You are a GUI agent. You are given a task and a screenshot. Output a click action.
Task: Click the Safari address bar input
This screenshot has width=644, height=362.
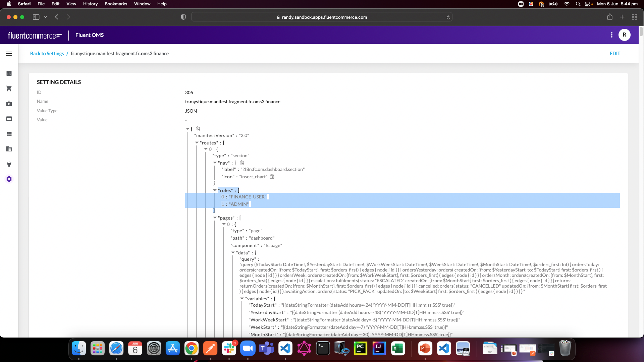click(322, 17)
